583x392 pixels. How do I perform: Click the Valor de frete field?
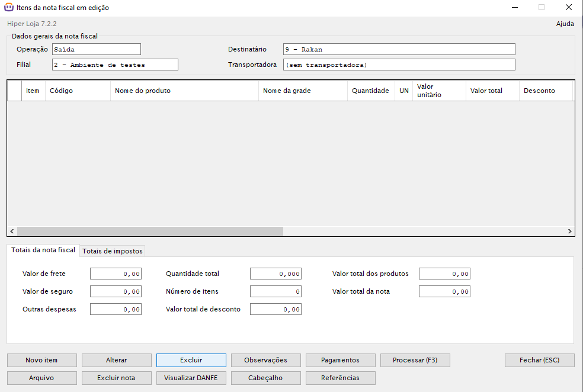116,274
